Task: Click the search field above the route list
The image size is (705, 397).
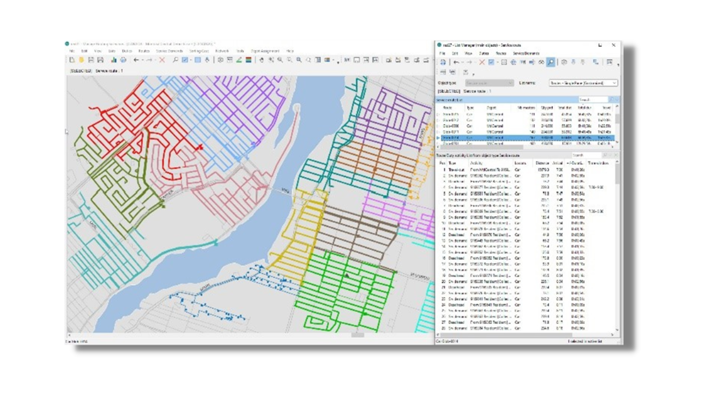Action: (x=593, y=99)
